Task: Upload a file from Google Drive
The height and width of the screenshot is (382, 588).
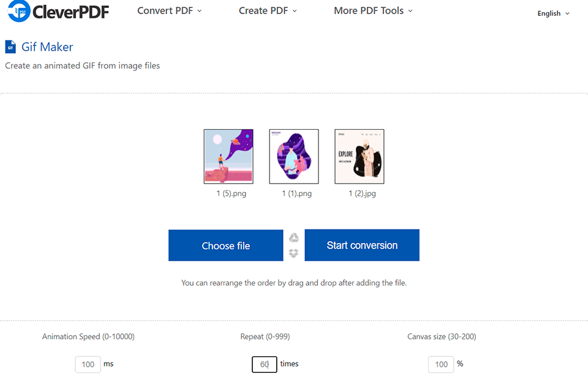Action: tap(294, 238)
